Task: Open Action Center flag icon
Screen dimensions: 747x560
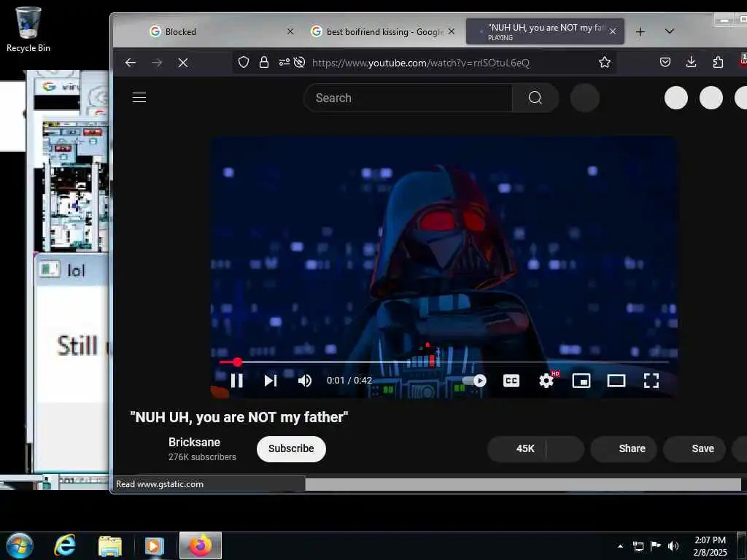Action: click(656, 546)
